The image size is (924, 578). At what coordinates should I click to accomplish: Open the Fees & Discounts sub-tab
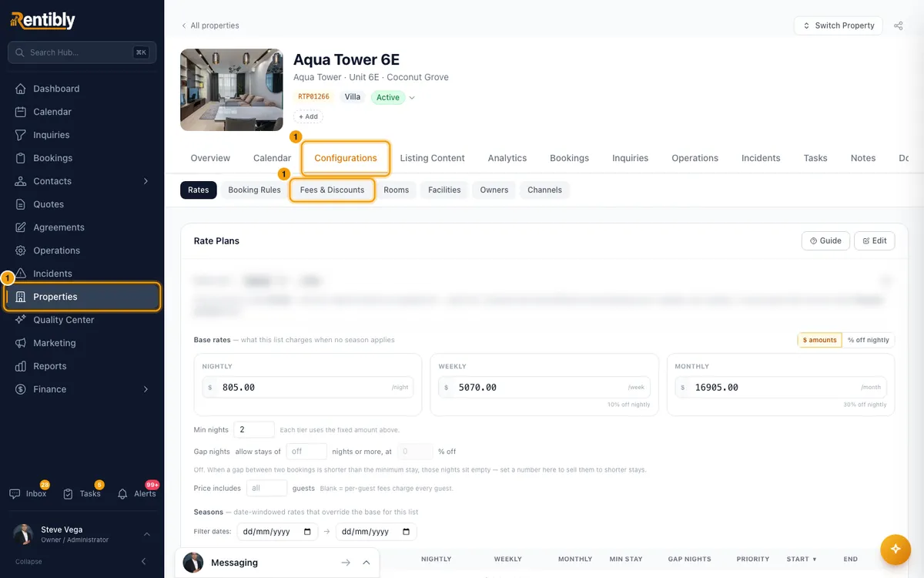tap(332, 190)
